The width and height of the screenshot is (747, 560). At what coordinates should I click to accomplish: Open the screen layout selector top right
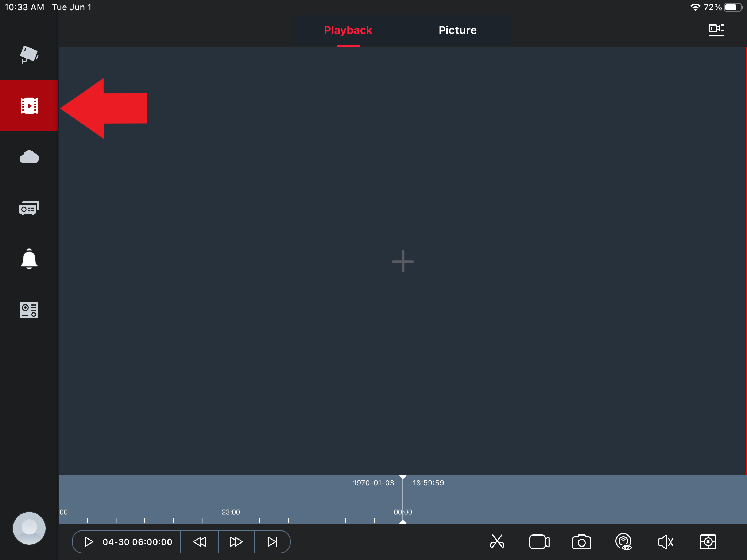pos(716,30)
